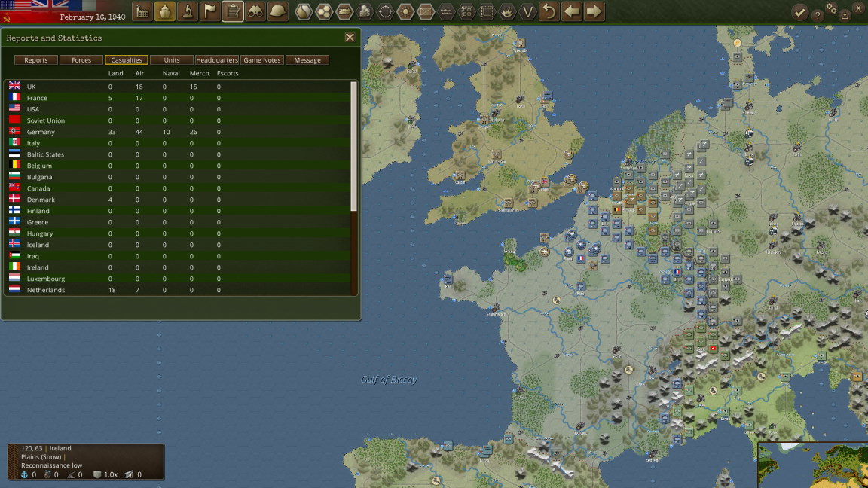This screenshot has width=868, height=488.
Task: Open the production factory icon
Action: click(x=142, y=11)
